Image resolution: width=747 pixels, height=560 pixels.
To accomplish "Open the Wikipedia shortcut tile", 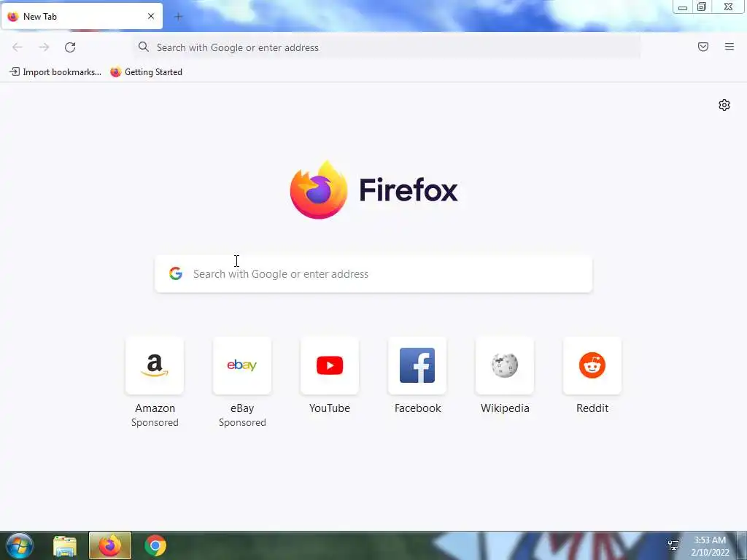I will click(x=505, y=366).
